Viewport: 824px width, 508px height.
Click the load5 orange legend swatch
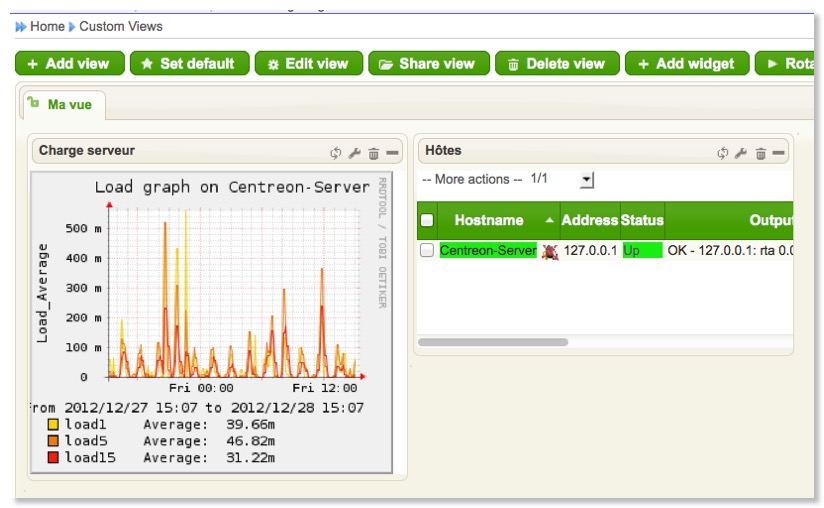click(53, 441)
